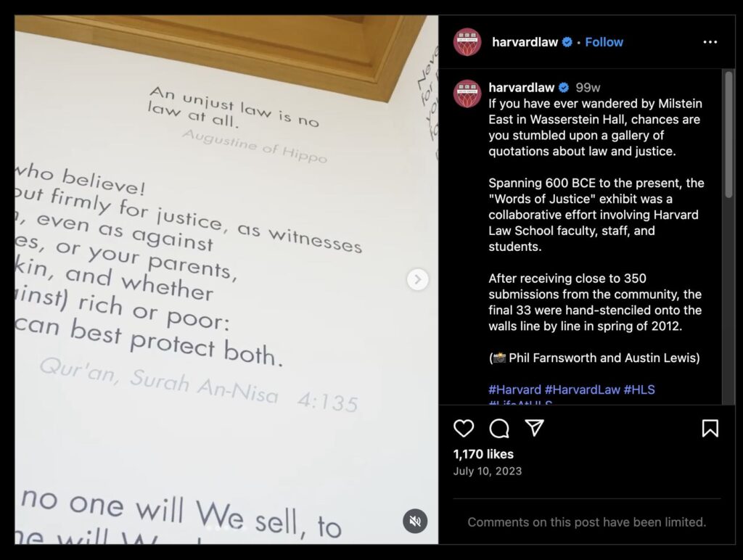Click the blue verified badge in header
Screen dimensions: 743x560
[x=567, y=42]
